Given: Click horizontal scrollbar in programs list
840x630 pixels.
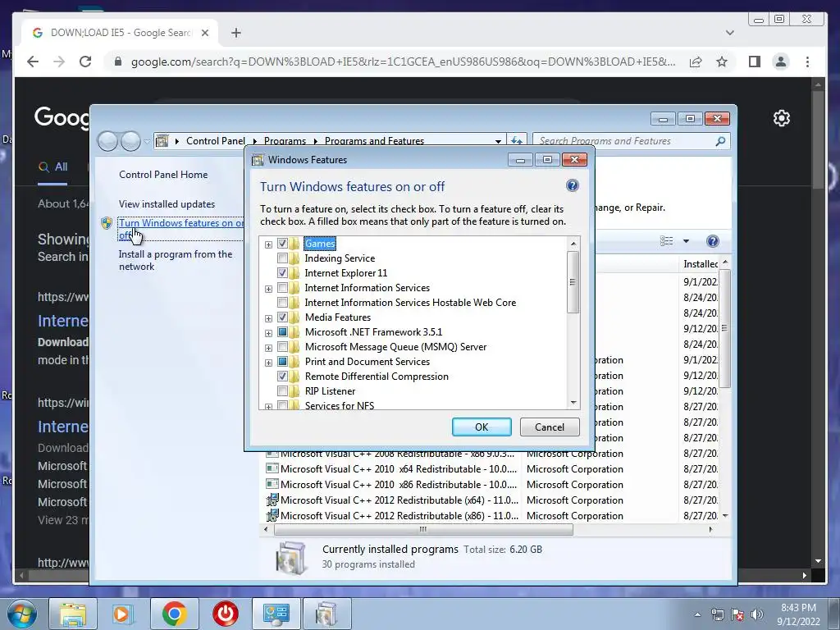Looking at the screenshot, I should (423, 529).
